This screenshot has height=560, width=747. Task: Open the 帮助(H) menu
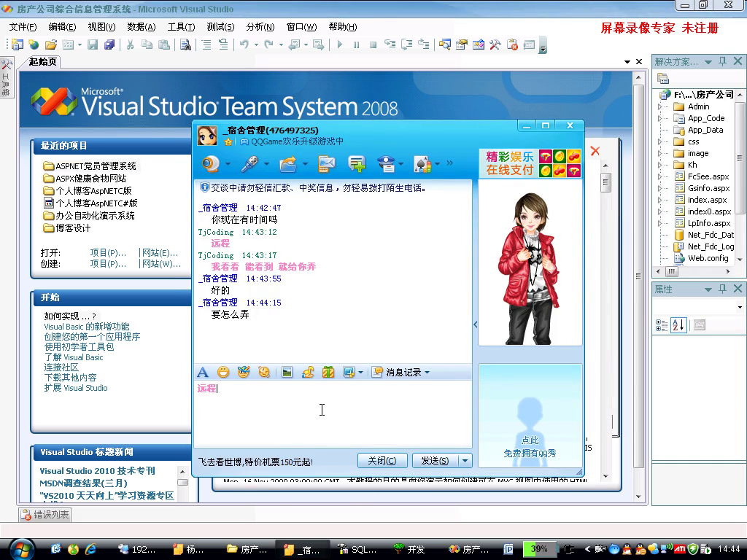coord(343,27)
